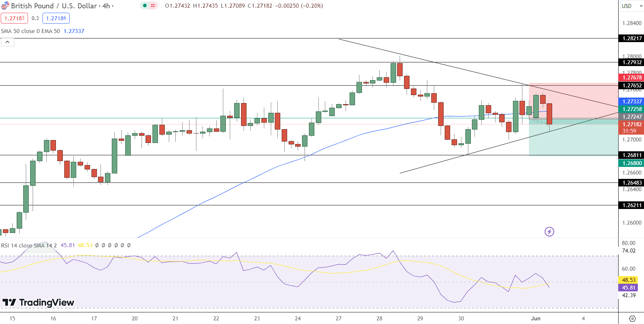Click the 1.26483 price level label

click(631, 183)
